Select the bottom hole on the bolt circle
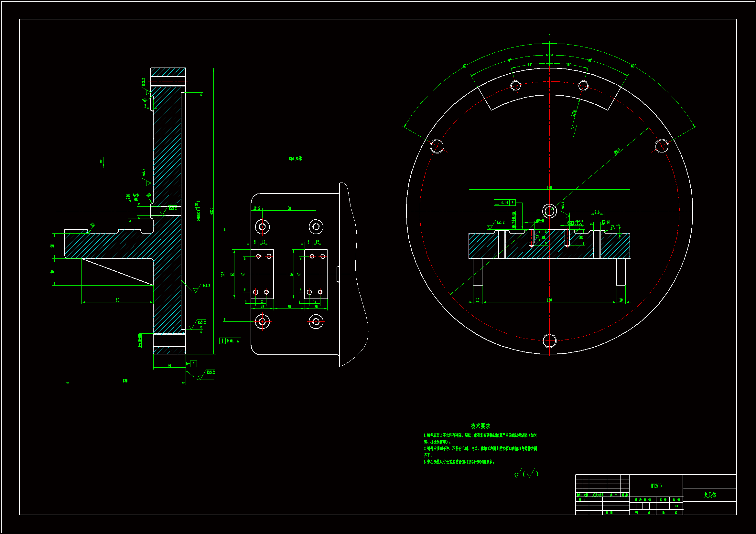 coord(549,340)
